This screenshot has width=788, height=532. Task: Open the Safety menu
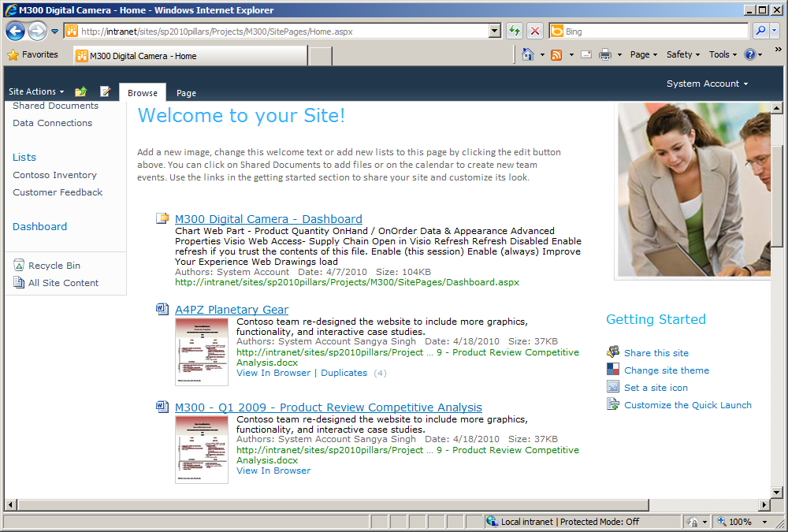pos(683,54)
